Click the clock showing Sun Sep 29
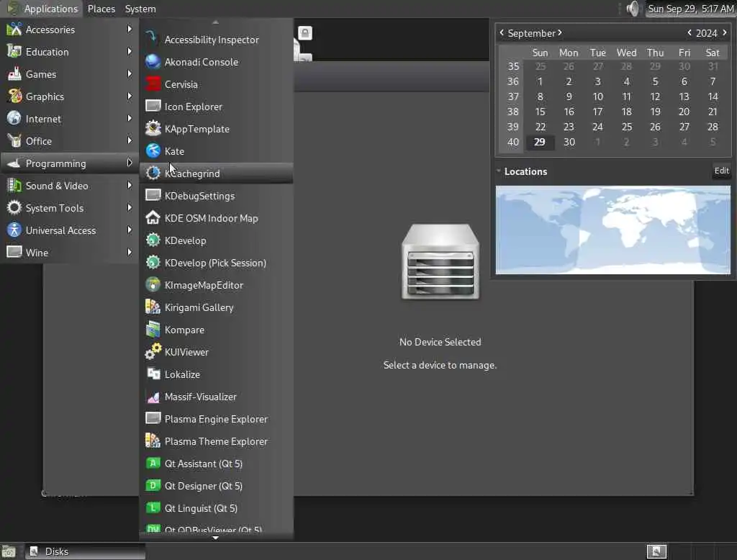 pyautogui.click(x=690, y=9)
